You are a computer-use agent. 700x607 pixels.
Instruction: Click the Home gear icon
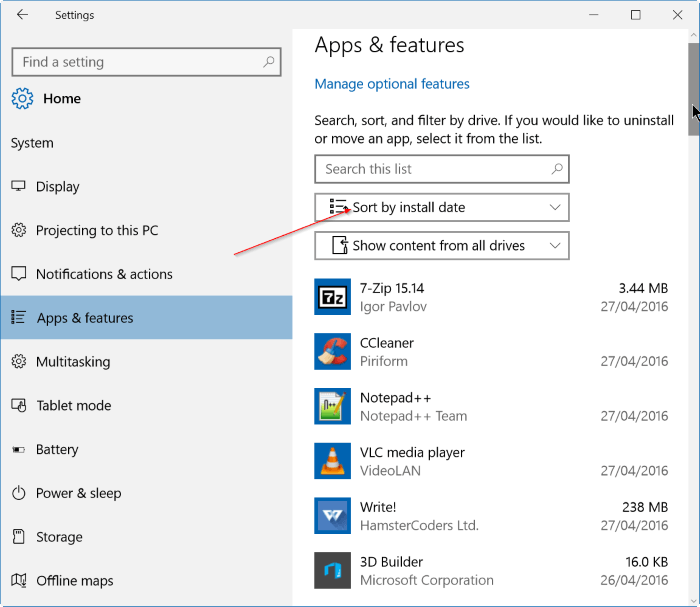click(x=22, y=99)
